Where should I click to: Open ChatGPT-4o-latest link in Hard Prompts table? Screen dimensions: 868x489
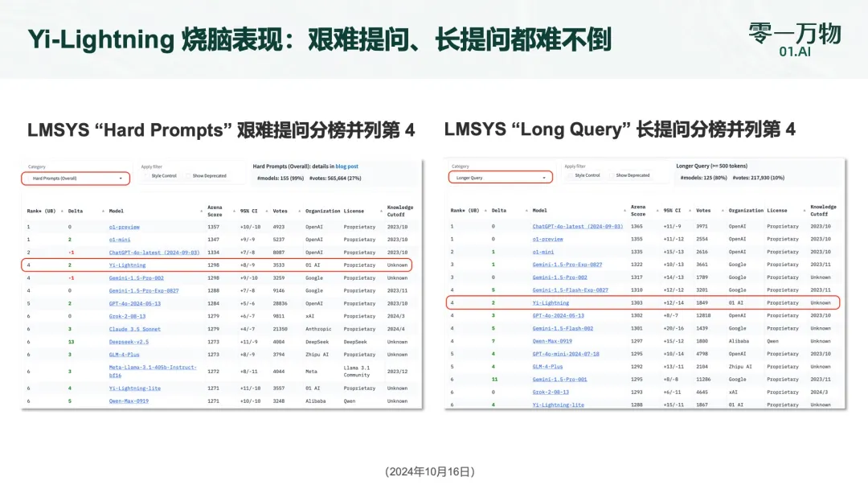(x=154, y=253)
